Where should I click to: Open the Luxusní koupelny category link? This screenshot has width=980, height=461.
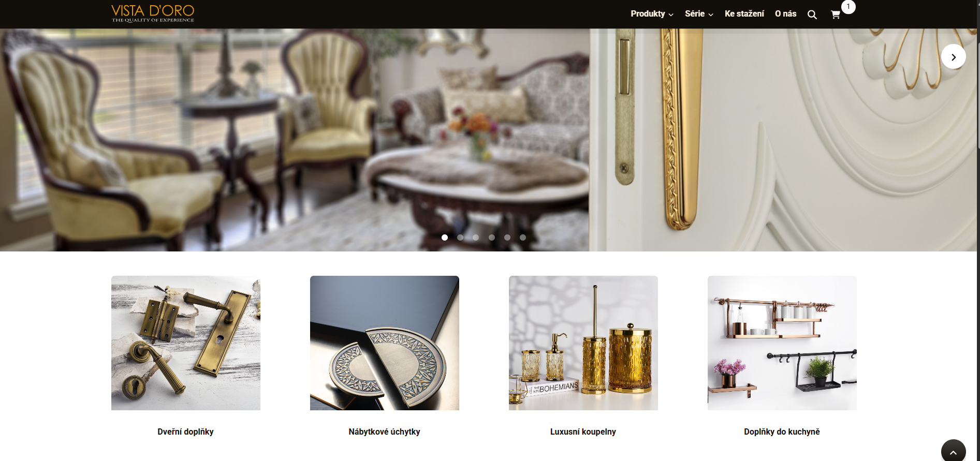coord(583,432)
